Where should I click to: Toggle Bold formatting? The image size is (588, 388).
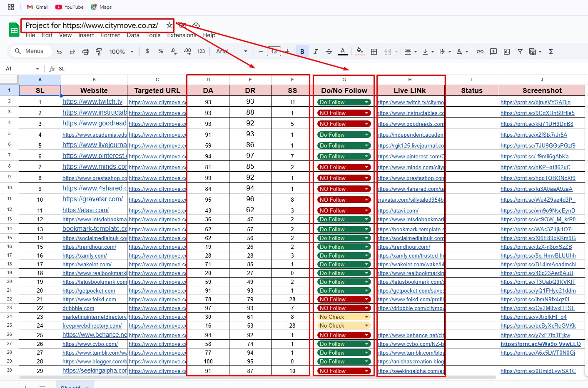tap(302, 52)
